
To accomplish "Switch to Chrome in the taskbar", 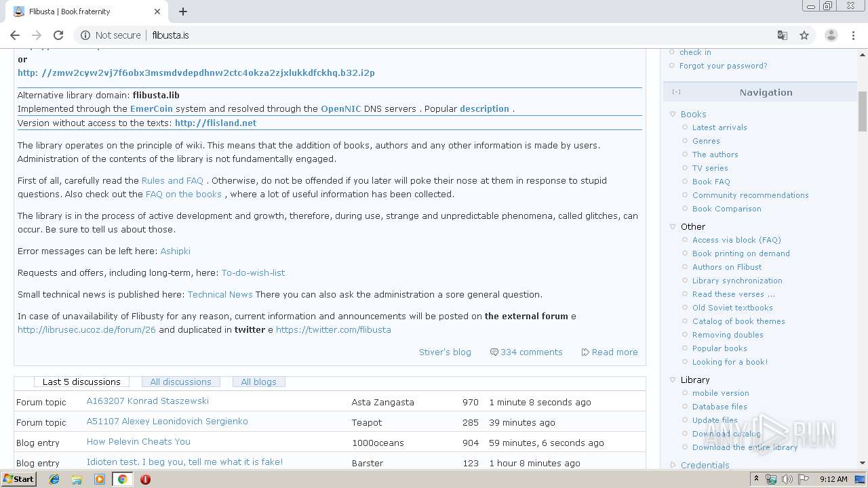I will tap(122, 479).
